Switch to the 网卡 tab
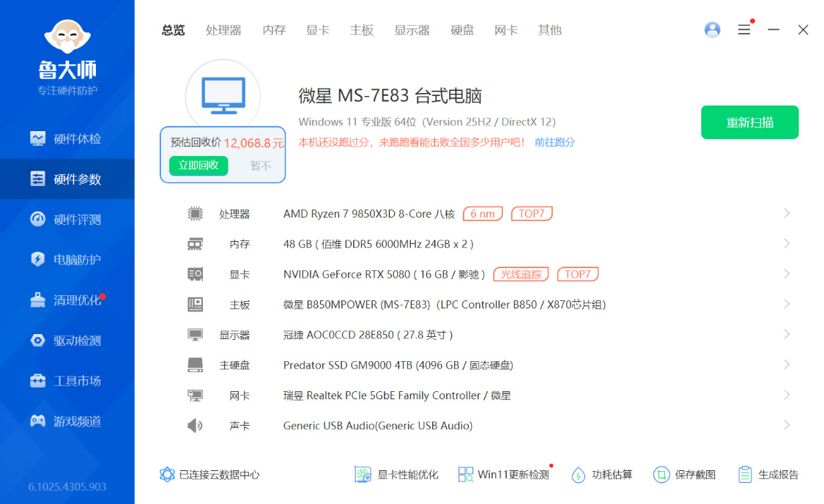The width and height of the screenshot is (824, 504). [x=506, y=30]
